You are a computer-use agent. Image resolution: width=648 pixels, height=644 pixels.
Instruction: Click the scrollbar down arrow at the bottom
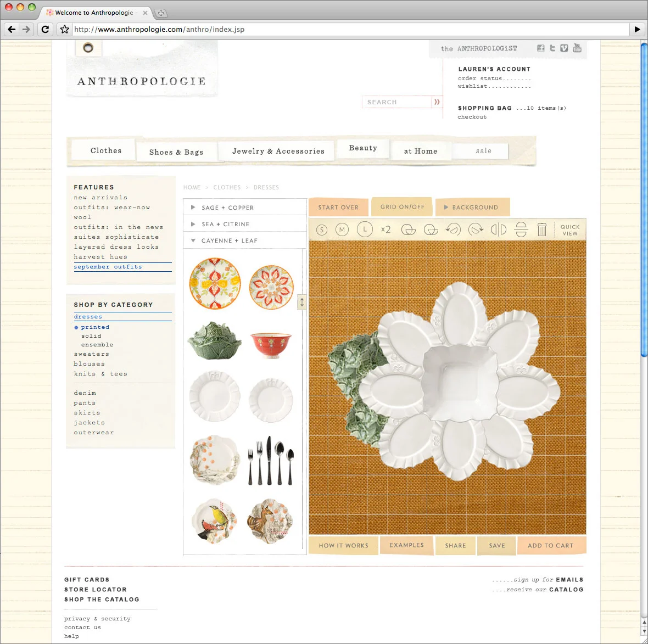[x=644, y=631]
